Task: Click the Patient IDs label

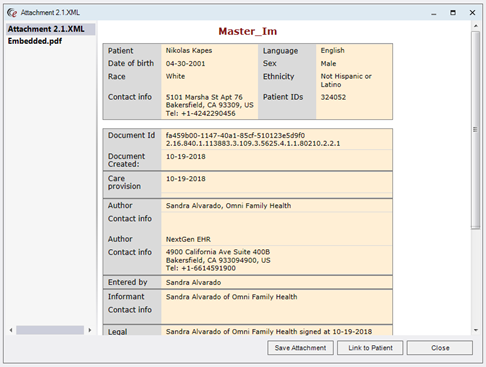Action: tap(283, 97)
